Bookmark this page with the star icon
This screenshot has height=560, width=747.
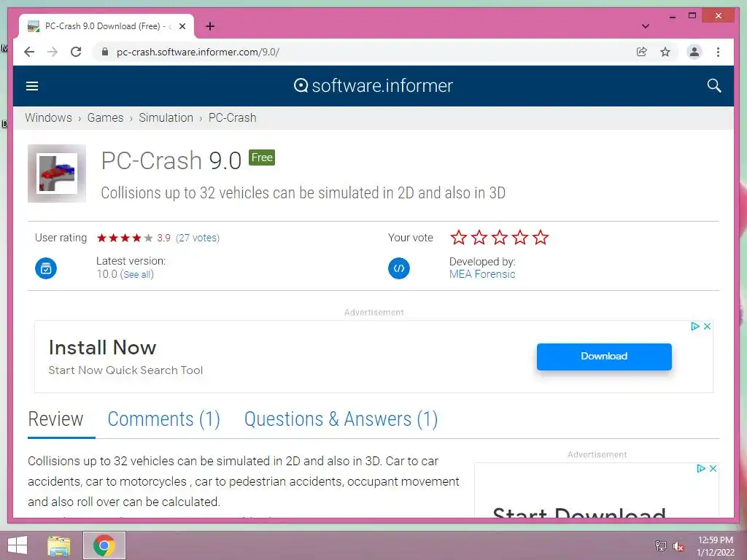coord(665,52)
